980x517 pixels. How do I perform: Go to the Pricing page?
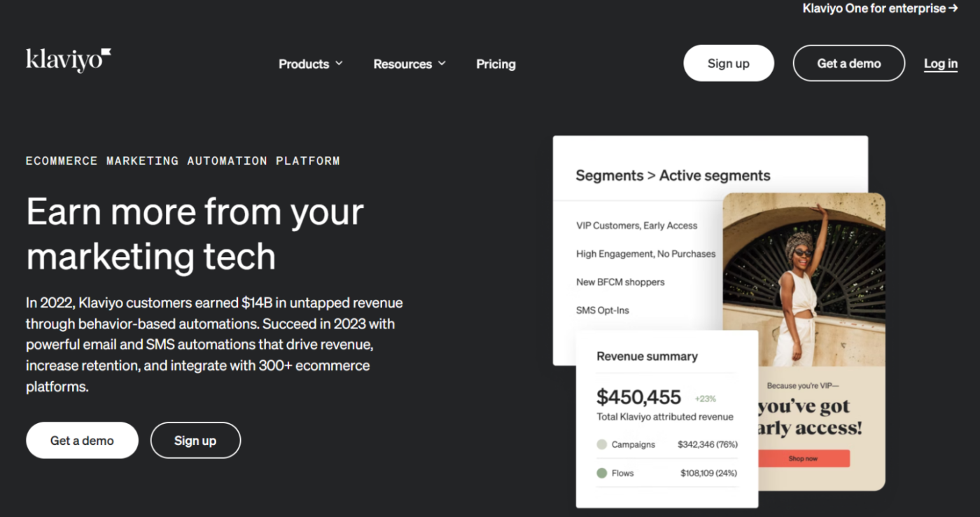click(x=496, y=64)
